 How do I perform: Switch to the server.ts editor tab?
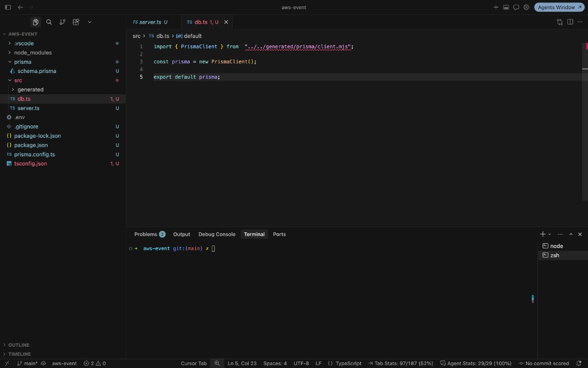click(150, 22)
